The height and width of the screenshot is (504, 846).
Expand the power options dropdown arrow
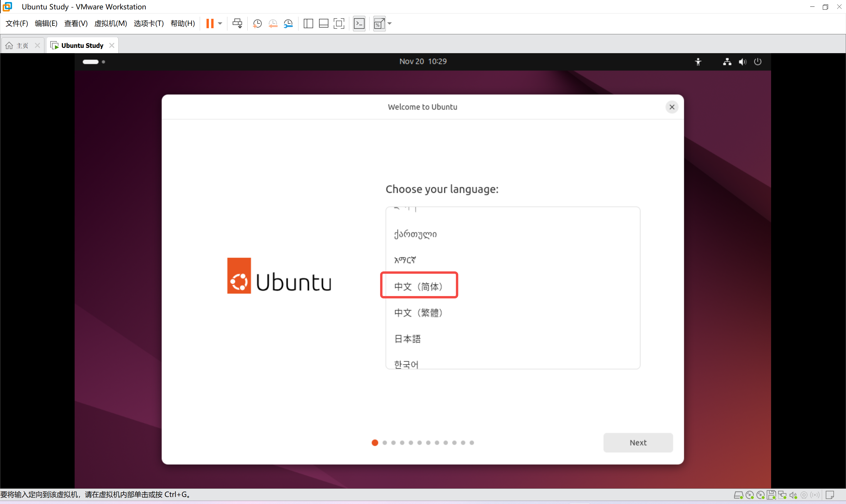220,23
